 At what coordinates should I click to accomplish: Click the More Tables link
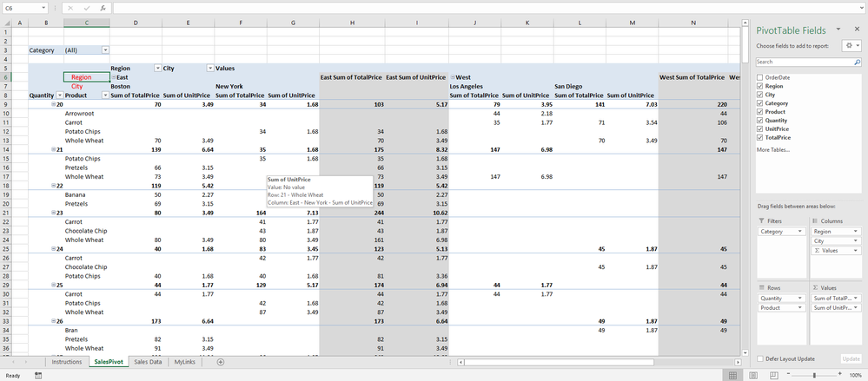coord(773,150)
